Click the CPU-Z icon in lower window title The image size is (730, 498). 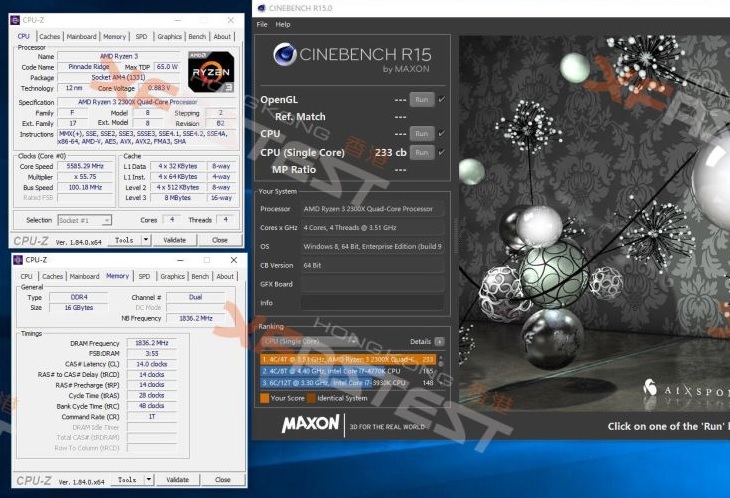(18, 260)
